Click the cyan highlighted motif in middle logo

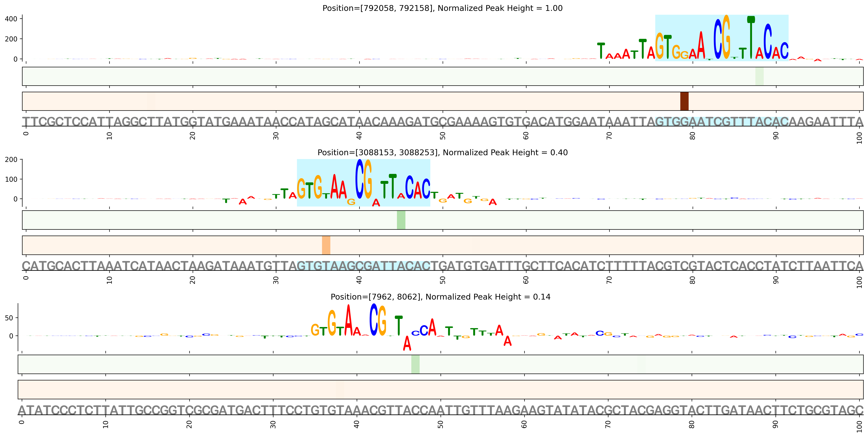363,182
